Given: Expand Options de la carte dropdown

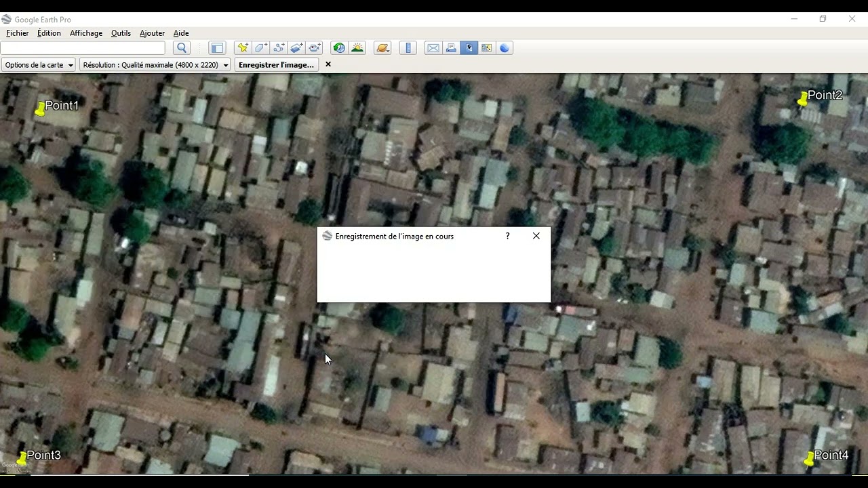Looking at the screenshot, I should point(39,65).
